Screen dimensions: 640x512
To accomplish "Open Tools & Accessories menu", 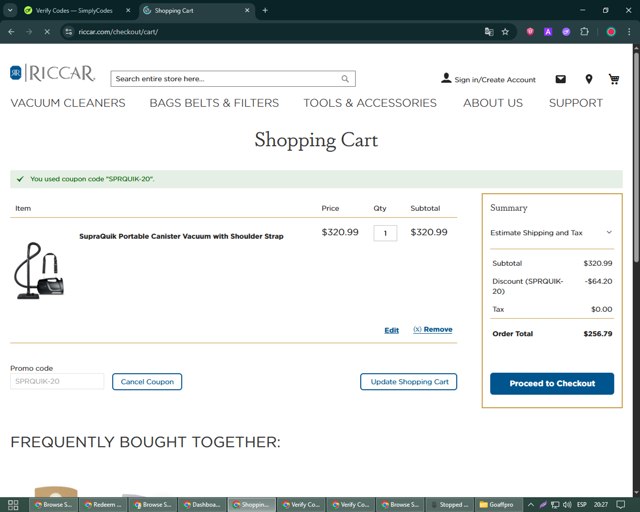I will [x=370, y=103].
